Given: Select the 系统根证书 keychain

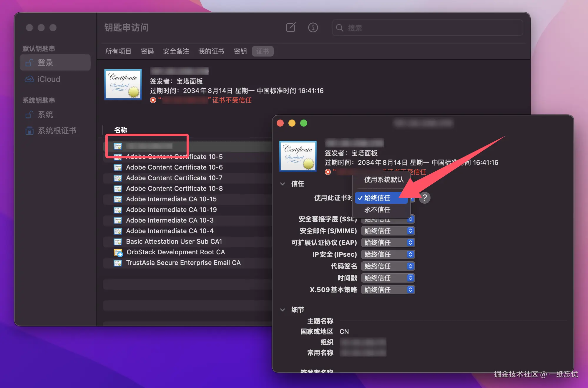Looking at the screenshot, I should [57, 131].
